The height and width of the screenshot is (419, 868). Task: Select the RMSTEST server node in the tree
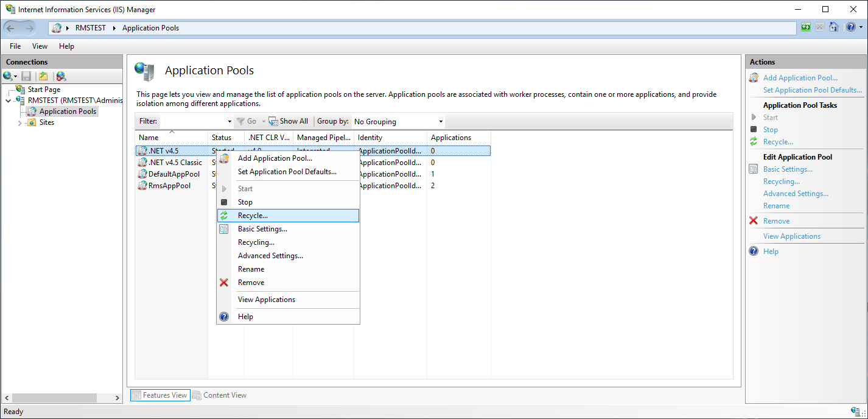coord(75,100)
